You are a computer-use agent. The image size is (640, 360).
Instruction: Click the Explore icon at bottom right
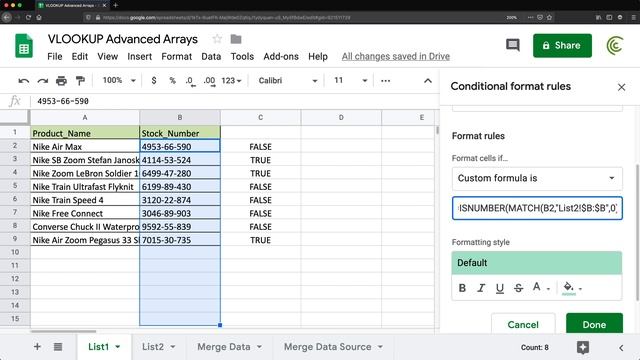[x=582, y=347]
